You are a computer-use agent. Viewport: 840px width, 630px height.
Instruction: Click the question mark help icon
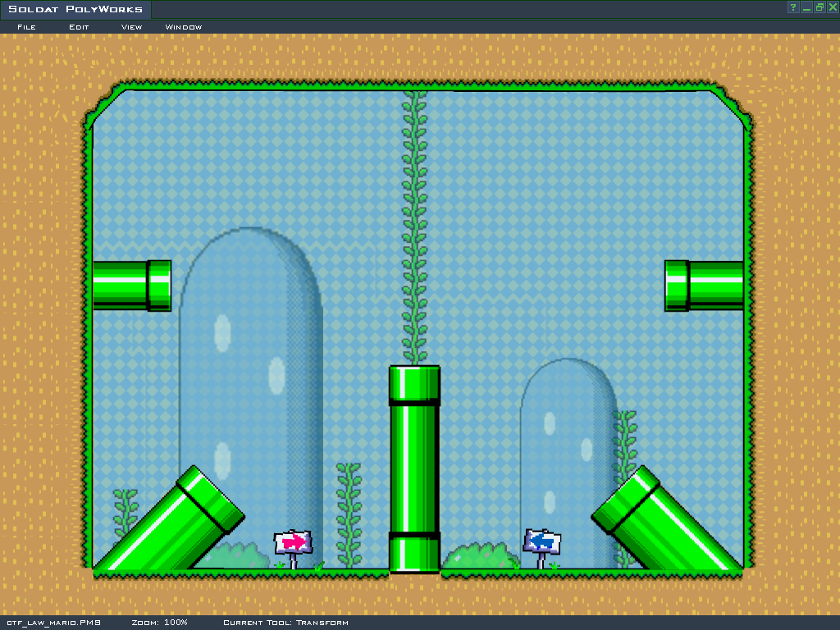[793, 7]
